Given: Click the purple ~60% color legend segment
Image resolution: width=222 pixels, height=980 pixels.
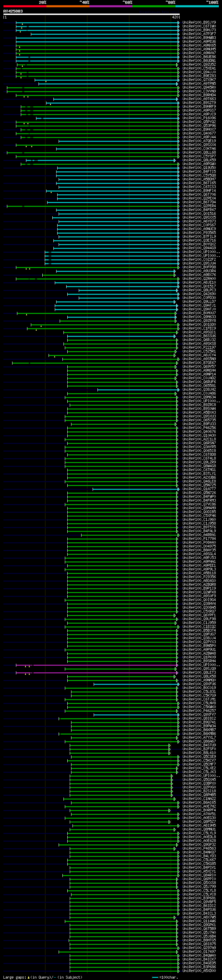Looking at the screenshot, I should tap(111, 6).
